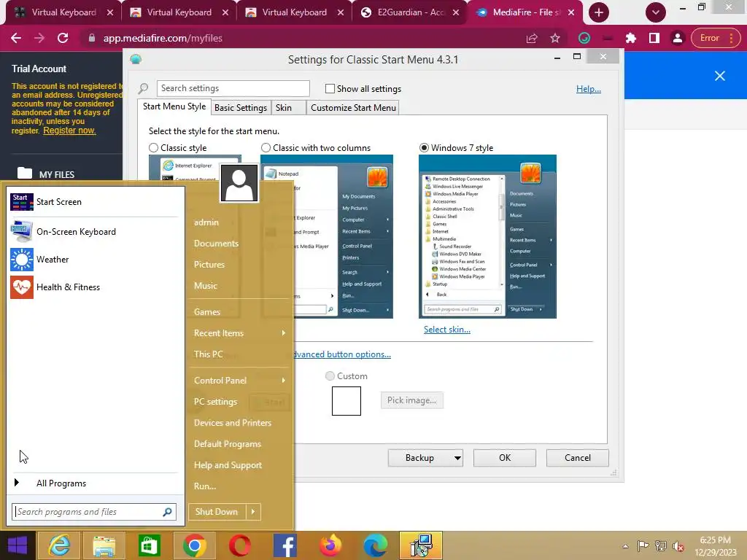Click OK in Classic Start Menu settings
This screenshot has height=560, width=747.
point(505,458)
